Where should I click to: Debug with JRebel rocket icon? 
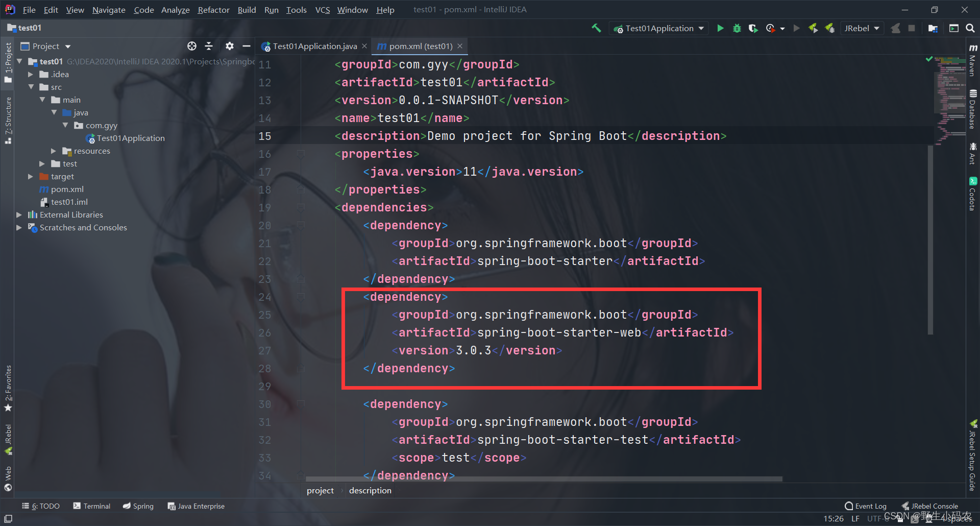(x=830, y=28)
